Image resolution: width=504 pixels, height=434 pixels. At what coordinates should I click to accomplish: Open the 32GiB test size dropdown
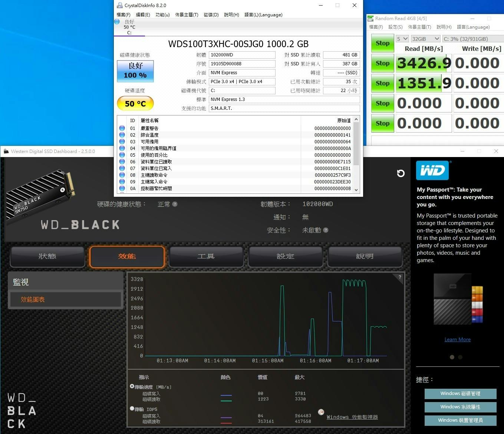pos(425,39)
